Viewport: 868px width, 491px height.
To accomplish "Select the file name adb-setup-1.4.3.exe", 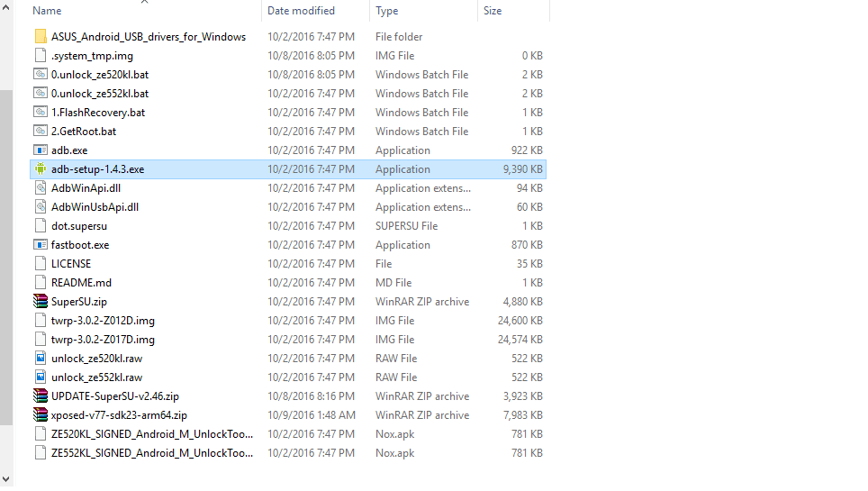I will click(97, 169).
